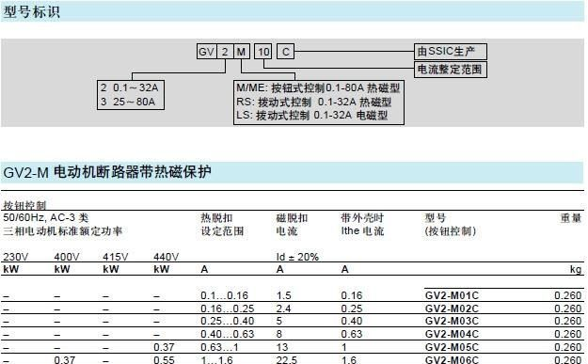Click the 型号 column header
Viewport: 588px width, 364px height.
point(435,218)
